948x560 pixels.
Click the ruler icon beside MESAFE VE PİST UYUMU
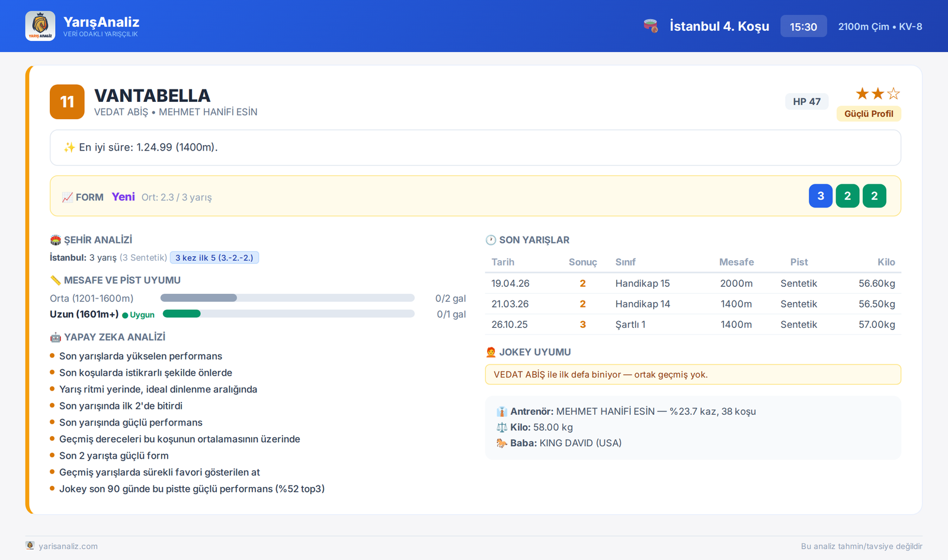pyautogui.click(x=56, y=280)
